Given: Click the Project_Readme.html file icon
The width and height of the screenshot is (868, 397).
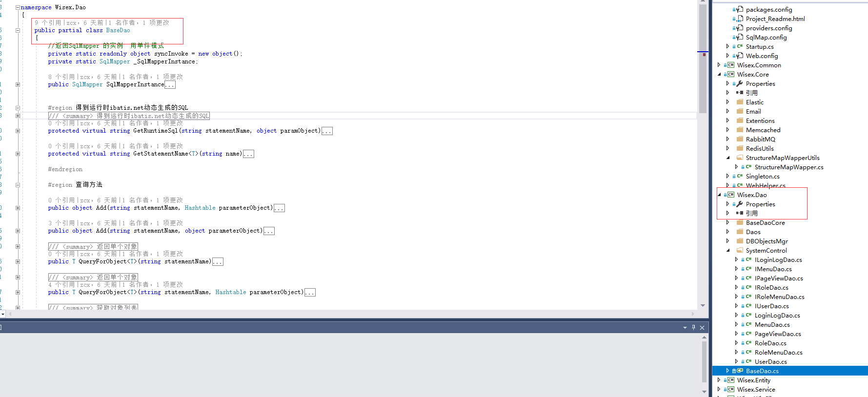Looking at the screenshot, I should 740,19.
